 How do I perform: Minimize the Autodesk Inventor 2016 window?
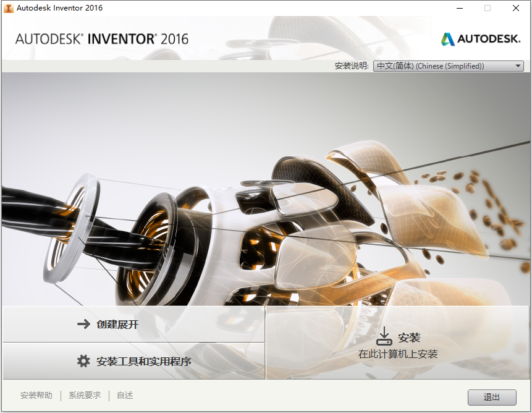coord(460,8)
